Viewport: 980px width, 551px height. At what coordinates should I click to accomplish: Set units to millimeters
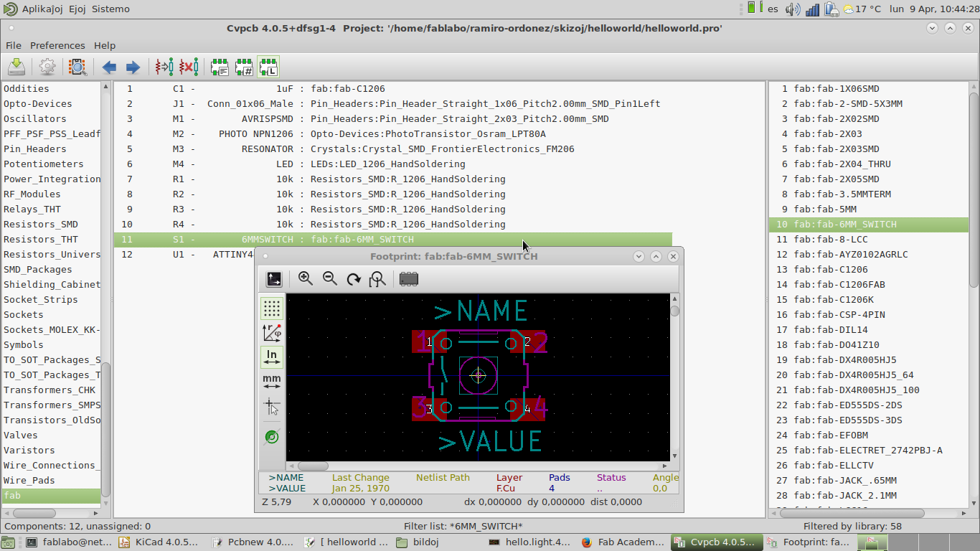click(272, 381)
